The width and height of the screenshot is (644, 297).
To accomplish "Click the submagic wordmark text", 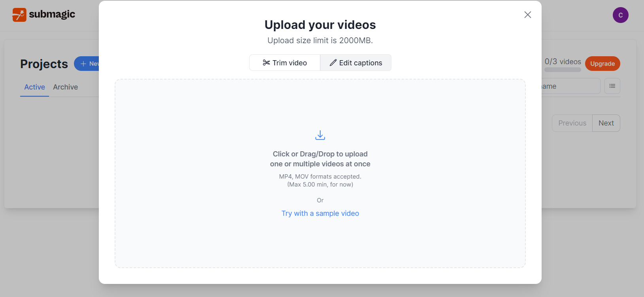I will [x=52, y=15].
